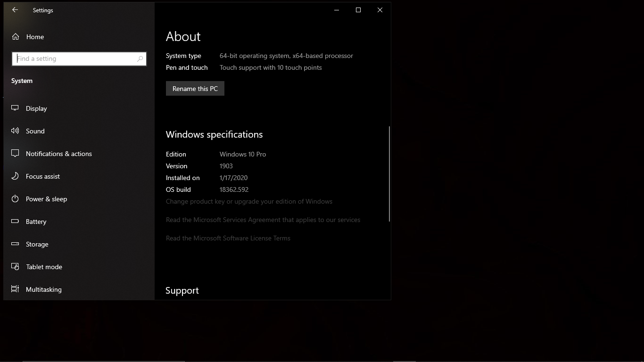
Task: Click the System category label in sidebar
Action: point(22,81)
